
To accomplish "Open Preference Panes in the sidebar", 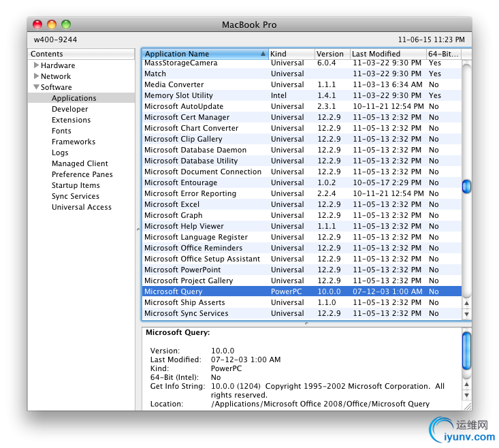I will tap(82, 174).
